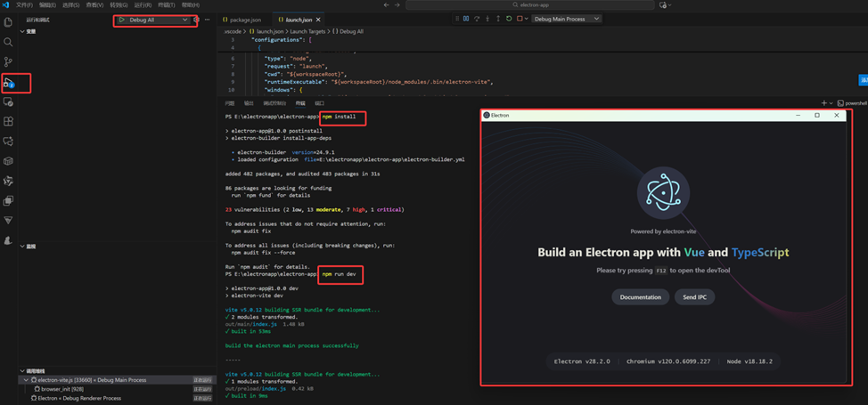The height and width of the screenshot is (405, 868).
Task: Click the "npm run dev" command in the terminal
Action: (340, 274)
